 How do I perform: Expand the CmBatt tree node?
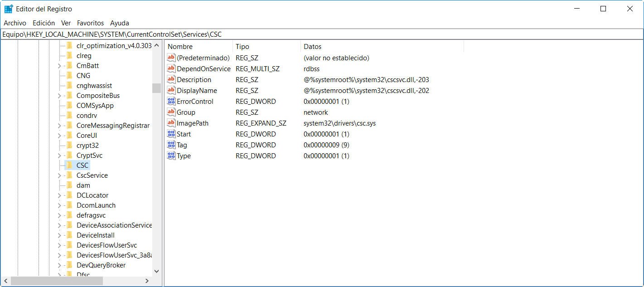pyautogui.click(x=59, y=66)
